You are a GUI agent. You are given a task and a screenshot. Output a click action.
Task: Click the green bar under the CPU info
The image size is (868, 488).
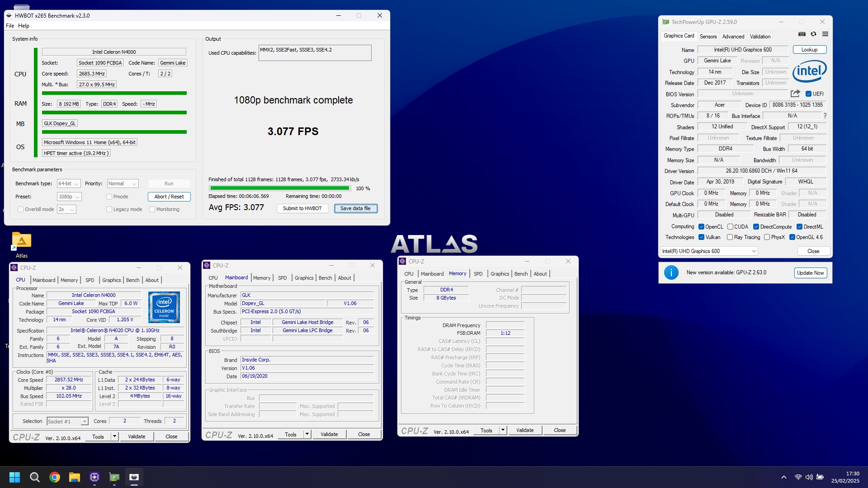(114, 93)
